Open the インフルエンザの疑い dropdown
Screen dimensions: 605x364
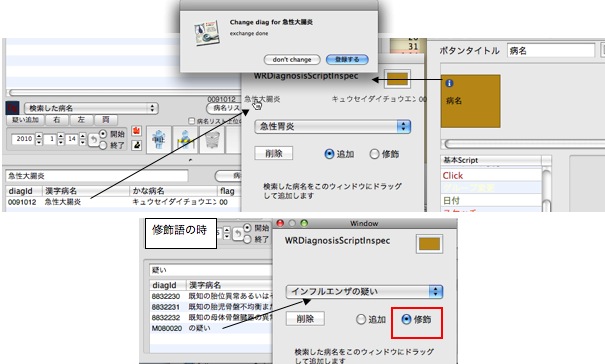tap(364, 291)
